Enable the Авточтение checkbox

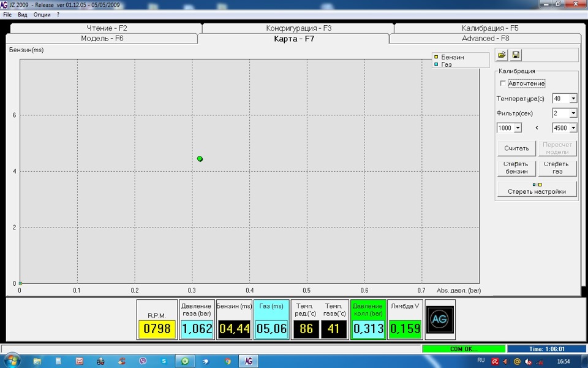point(503,83)
